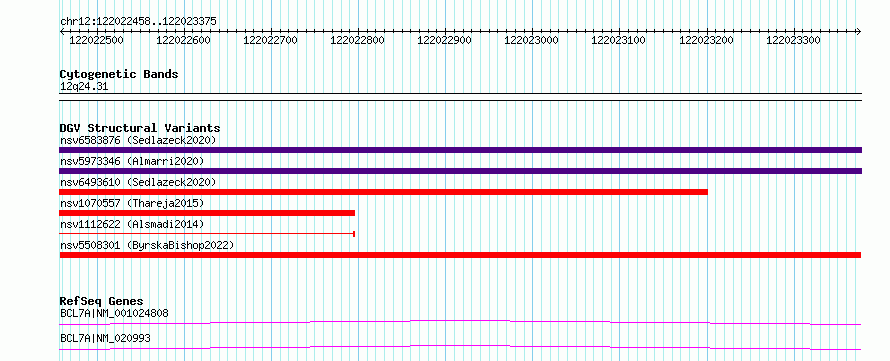This screenshot has height=361, width=890.
Task: Click the BCL7A|NM_001024808 gene label
Action: pyautogui.click(x=114, y=313)
